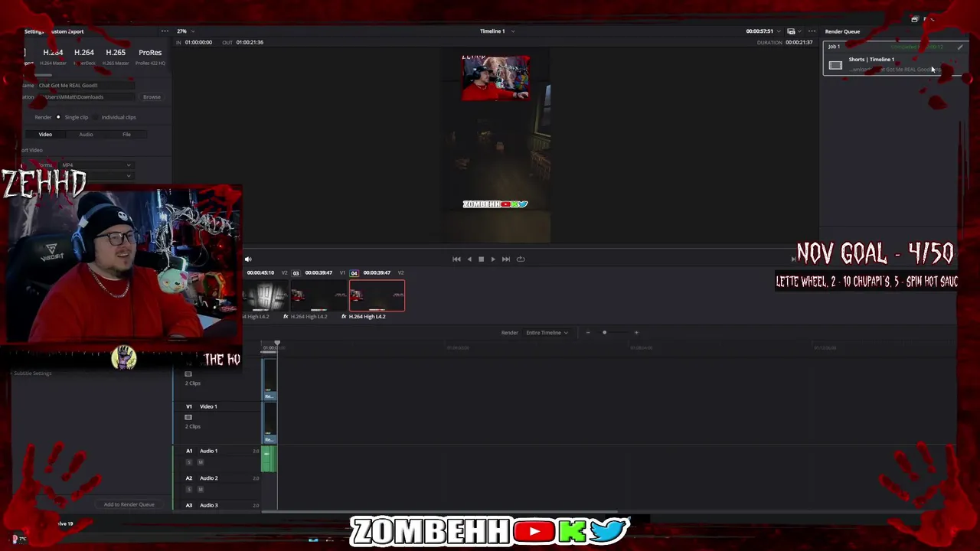This screenshot has width=980, height=551.
Task: Mute the Audio 2 track
Action: (x=201, y=489)
